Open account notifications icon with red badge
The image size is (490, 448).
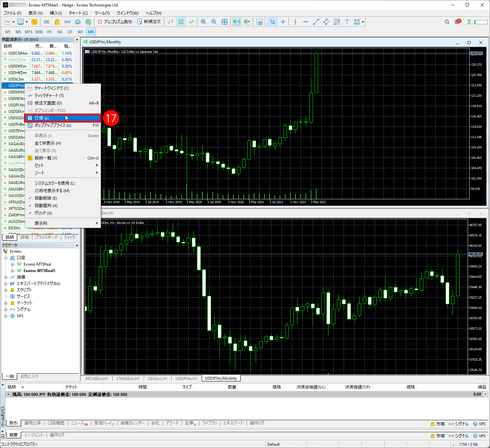458,22
